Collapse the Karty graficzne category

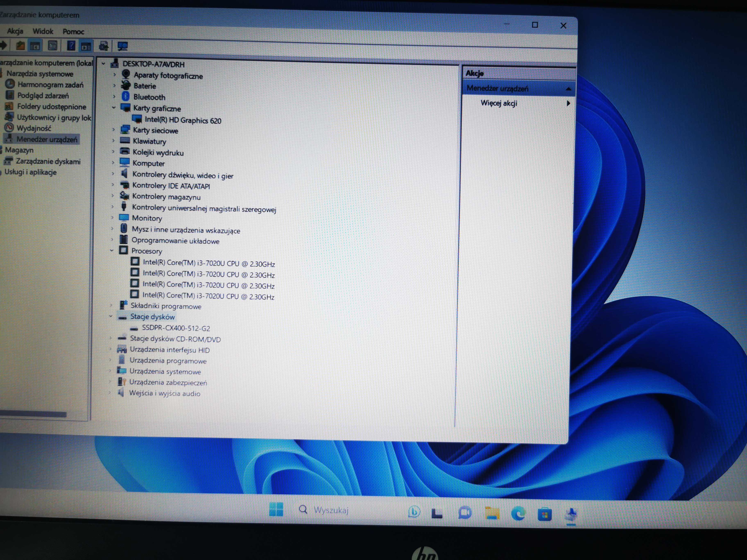point(114,108)
